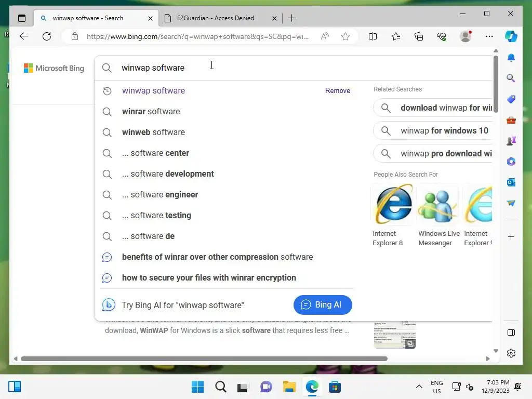The width and height of the screenshot is (532, 399).
Task: Click the Microsoft Bing logo
Action: [x=54, y=68]
